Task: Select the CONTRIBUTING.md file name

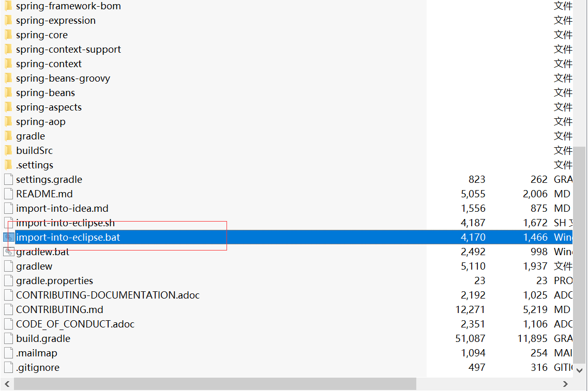Action: [59, 310]
